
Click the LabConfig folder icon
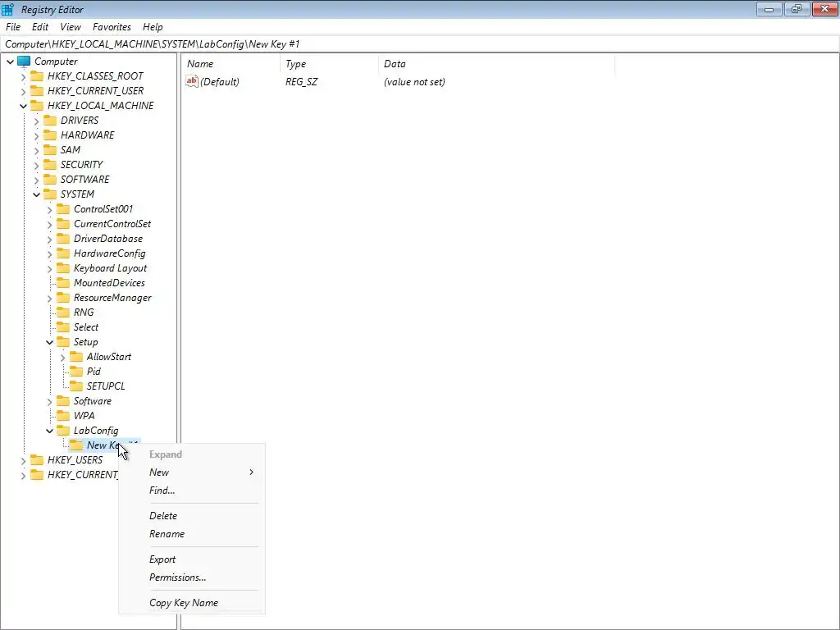point(63,430)
